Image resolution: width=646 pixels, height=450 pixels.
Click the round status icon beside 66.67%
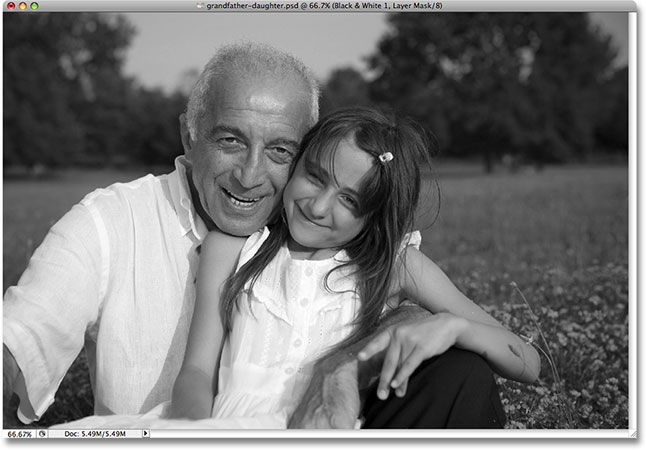click(x=42, y=434)
